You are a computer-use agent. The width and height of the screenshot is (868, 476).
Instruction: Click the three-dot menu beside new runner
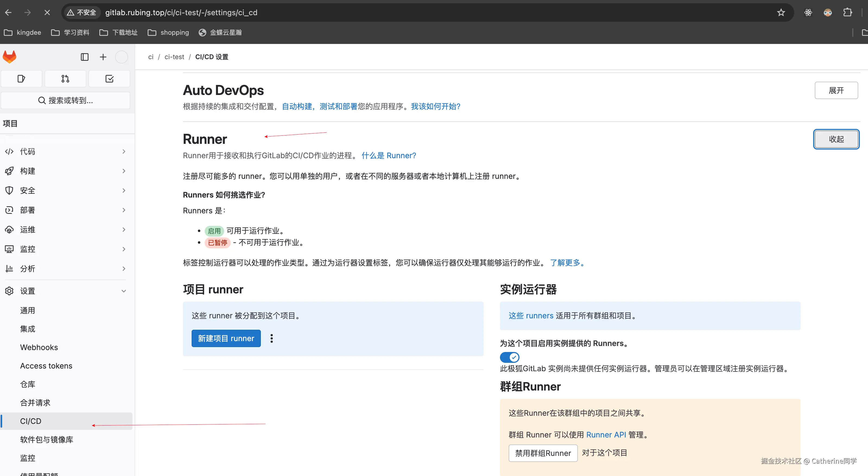point(272,338)
